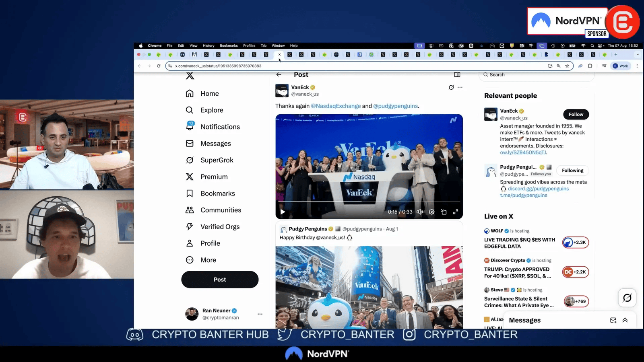
Task: Open the History menu in the menu bar
Action: [208, 46]
